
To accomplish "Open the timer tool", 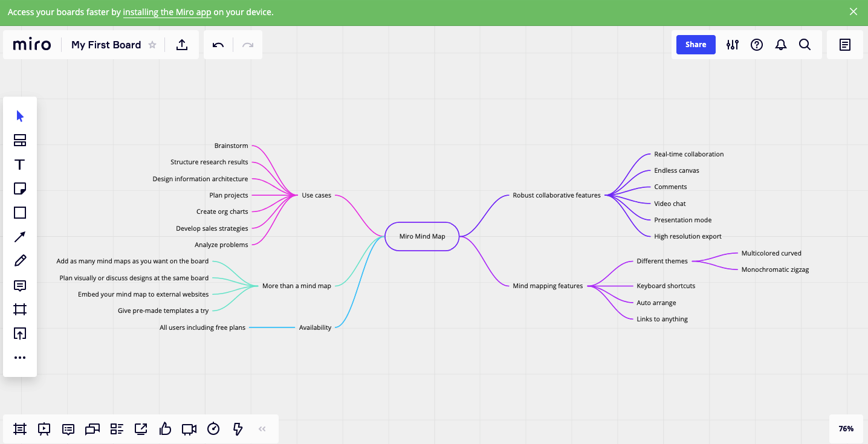I will [213, 429].
